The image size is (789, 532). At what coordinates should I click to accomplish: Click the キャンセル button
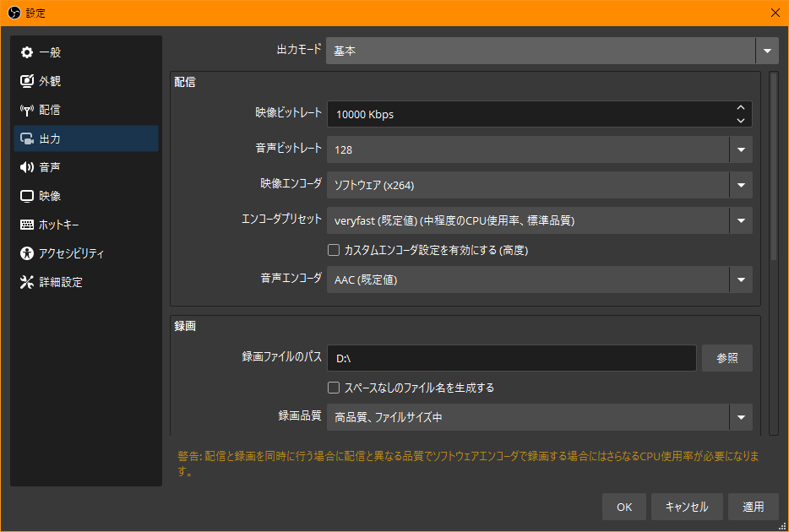click(x=686, y=507)
